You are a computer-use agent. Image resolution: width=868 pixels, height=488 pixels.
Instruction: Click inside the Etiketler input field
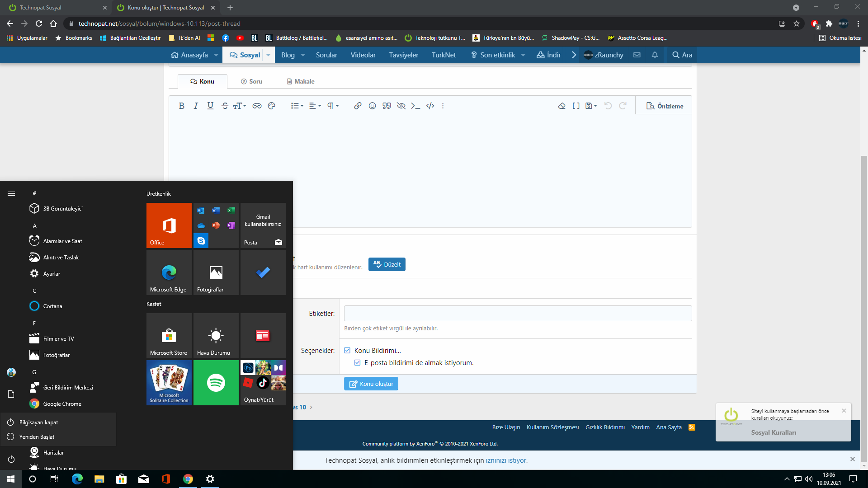pyautogui.click(x=518, y=313)
